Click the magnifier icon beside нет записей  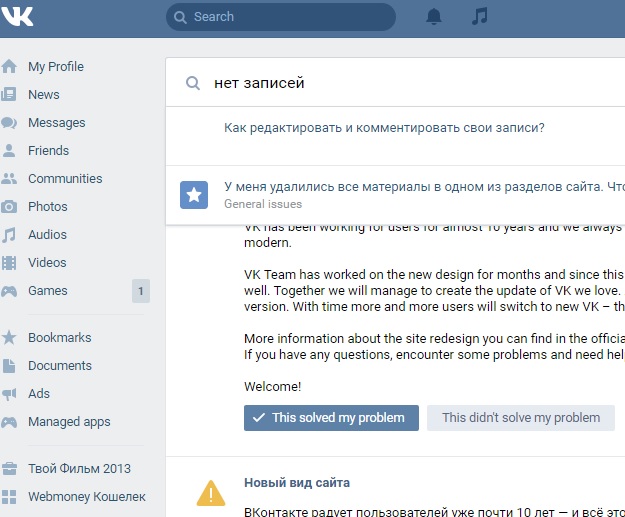point(193,83)
